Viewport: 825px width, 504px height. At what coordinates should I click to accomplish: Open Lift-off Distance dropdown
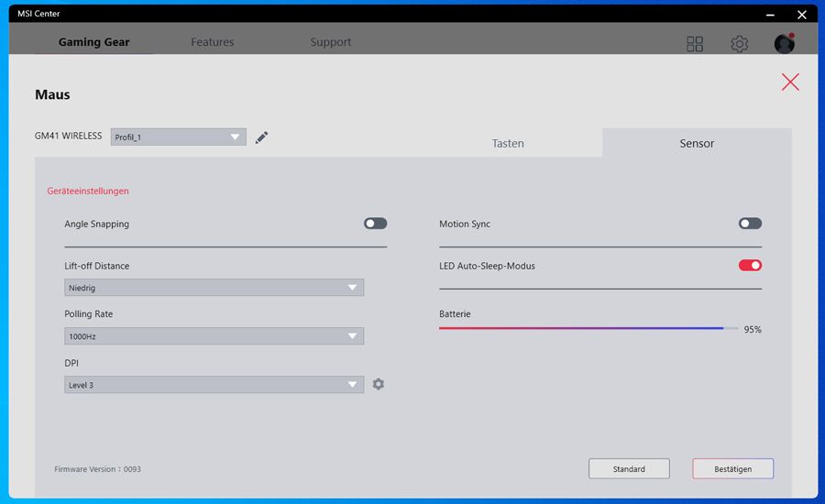tap(214, 287)
